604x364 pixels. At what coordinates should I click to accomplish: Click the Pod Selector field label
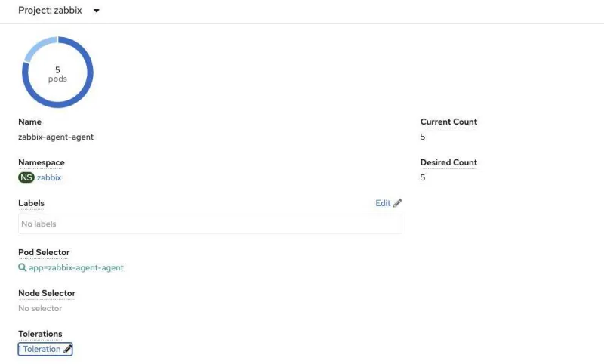(x=44, y=252)
